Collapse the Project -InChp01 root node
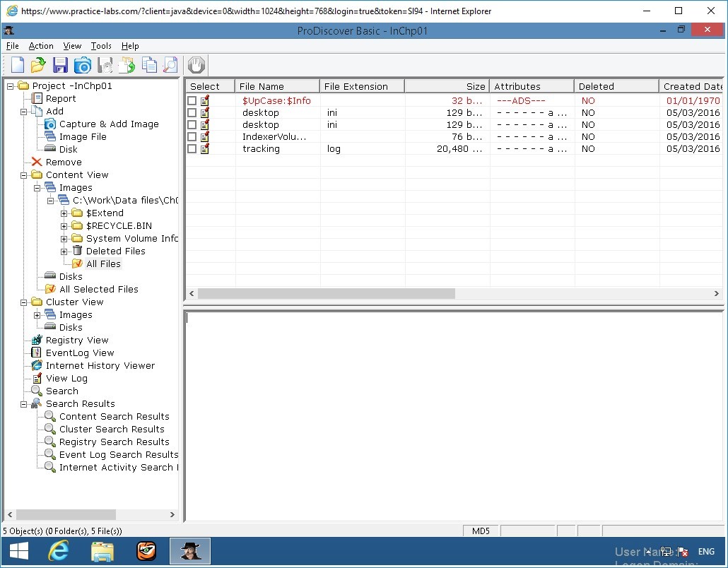This screenshot has height=568, width=728. pyautogui.click(x=10, y=86)
